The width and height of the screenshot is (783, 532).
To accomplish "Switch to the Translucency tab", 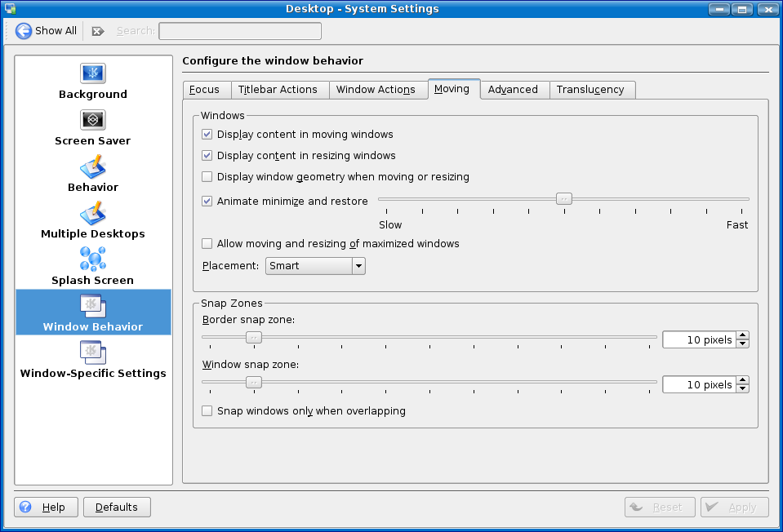I will [x=590, y=90].
